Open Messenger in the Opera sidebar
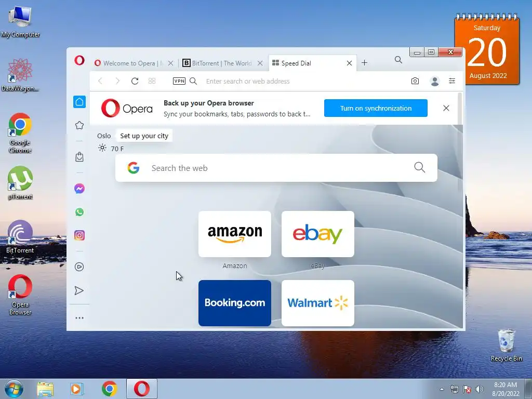532x399 pixels. coord(79,189)
